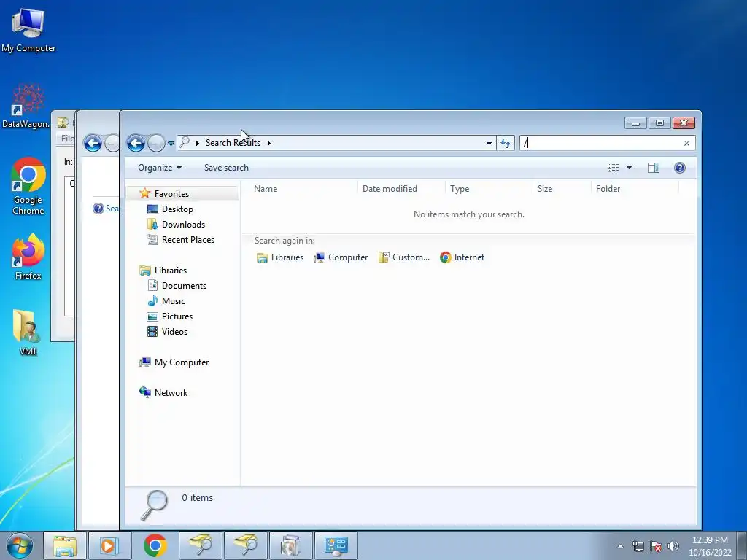Open Music library
This screenshot has width=747, height=560.
tap(173, 301)
